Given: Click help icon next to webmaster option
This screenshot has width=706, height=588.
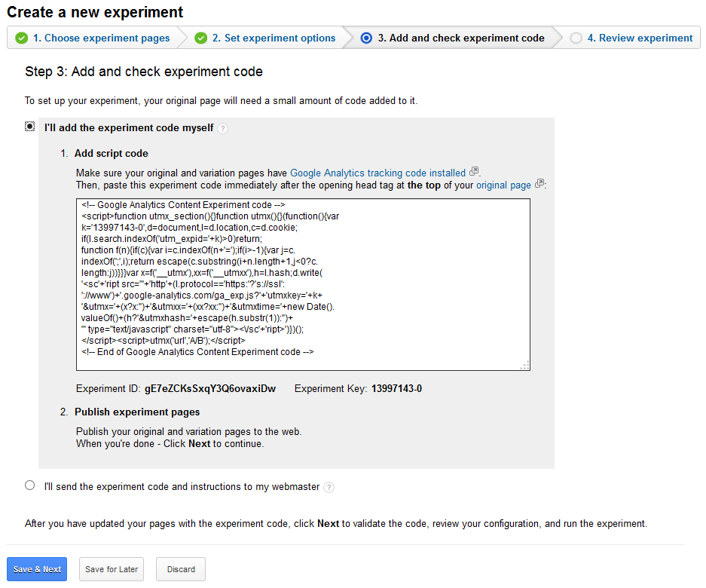Looking at the screenshot, I should coord(329,488).
